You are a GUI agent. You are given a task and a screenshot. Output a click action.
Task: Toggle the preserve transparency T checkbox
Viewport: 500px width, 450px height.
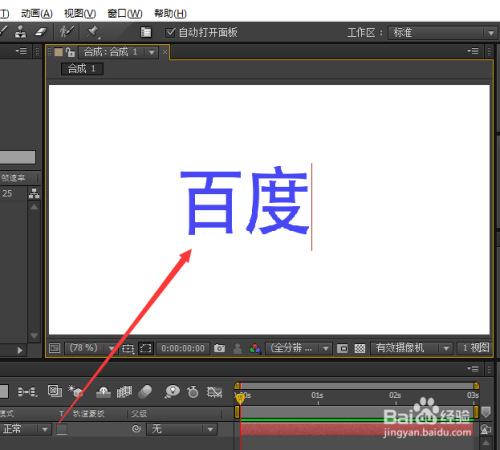click(62, 429)
